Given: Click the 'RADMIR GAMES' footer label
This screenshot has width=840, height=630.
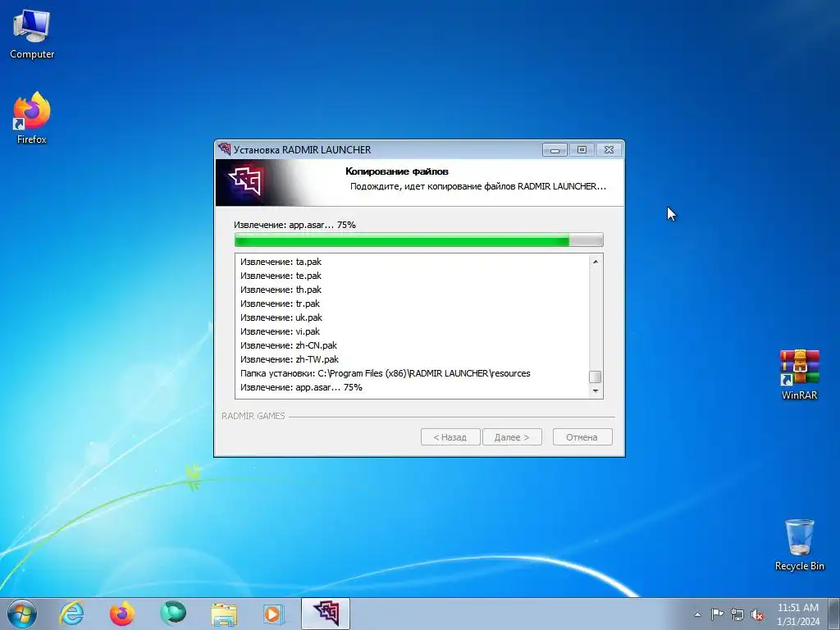Looking at the screenshot, I should pos(253,416).
